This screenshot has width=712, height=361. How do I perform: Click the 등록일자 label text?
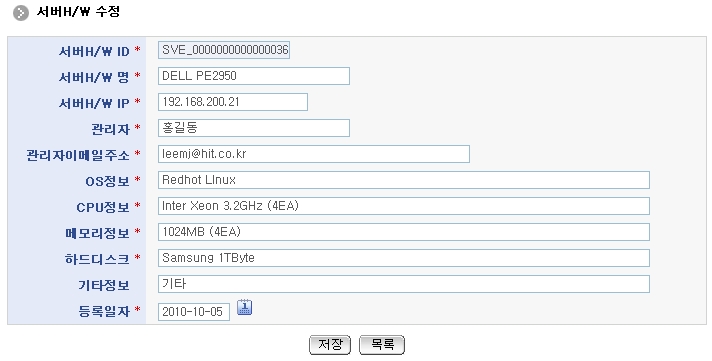tap(104, 312)
